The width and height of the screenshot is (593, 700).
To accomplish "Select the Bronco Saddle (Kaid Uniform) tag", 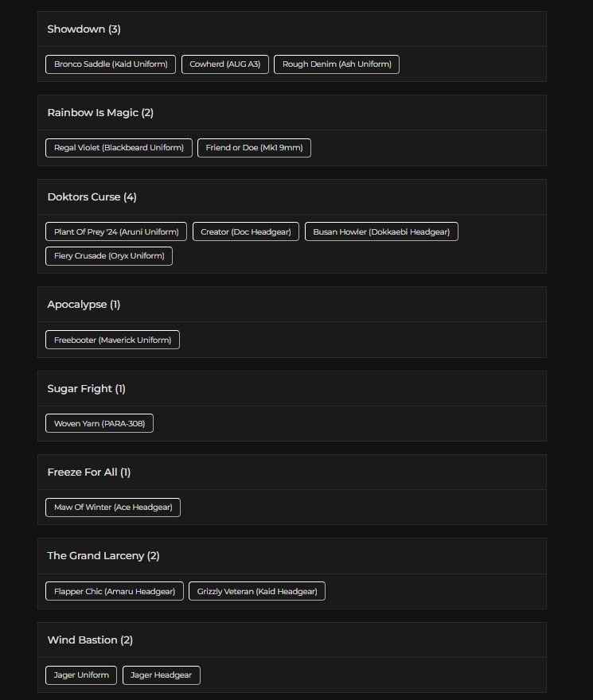I will (111, 64).
